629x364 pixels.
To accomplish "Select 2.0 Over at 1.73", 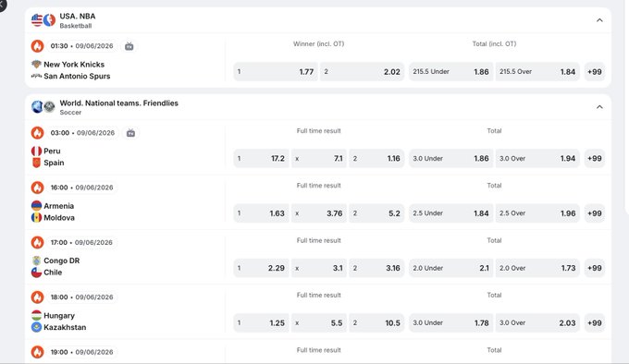I will (537, 268).
